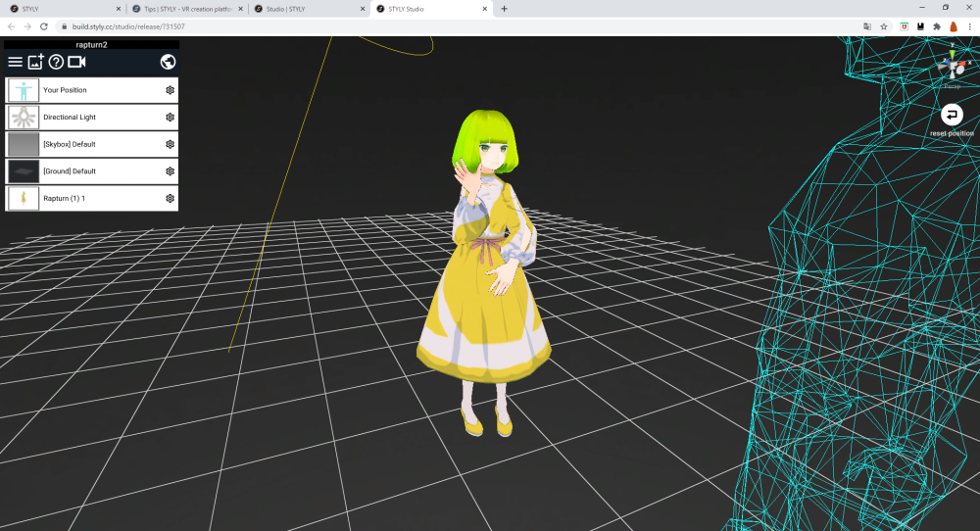980x531 pixels.
Task: Open settings gear for Rapturn (1) 1
Action: point(170,198)
